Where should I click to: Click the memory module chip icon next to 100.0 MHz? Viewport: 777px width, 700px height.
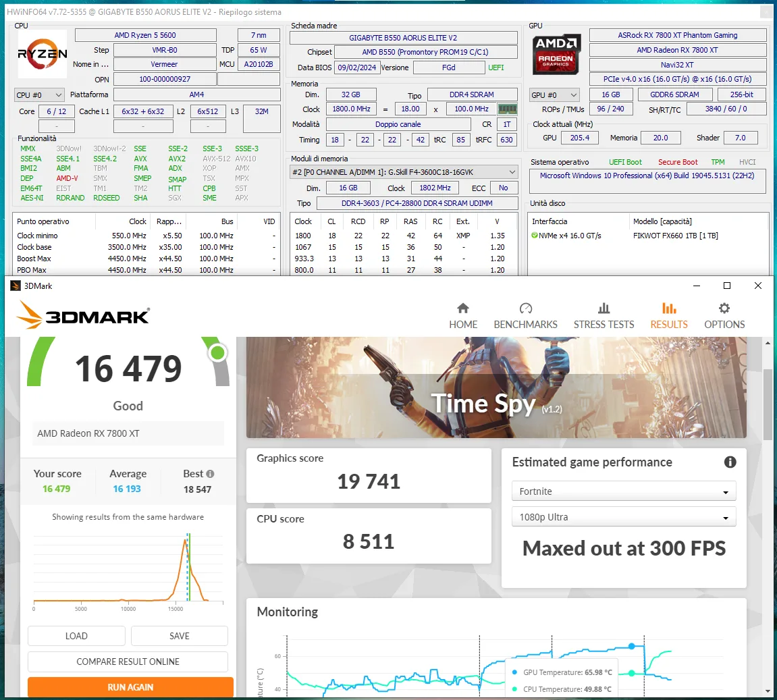[x=507, y=109]
